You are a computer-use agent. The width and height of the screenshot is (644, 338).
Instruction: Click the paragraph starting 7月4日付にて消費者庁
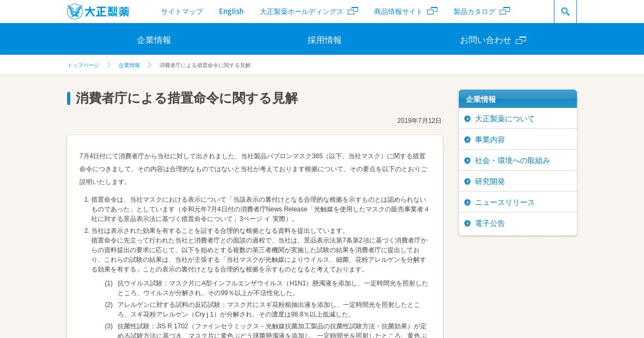pos(253,169)
